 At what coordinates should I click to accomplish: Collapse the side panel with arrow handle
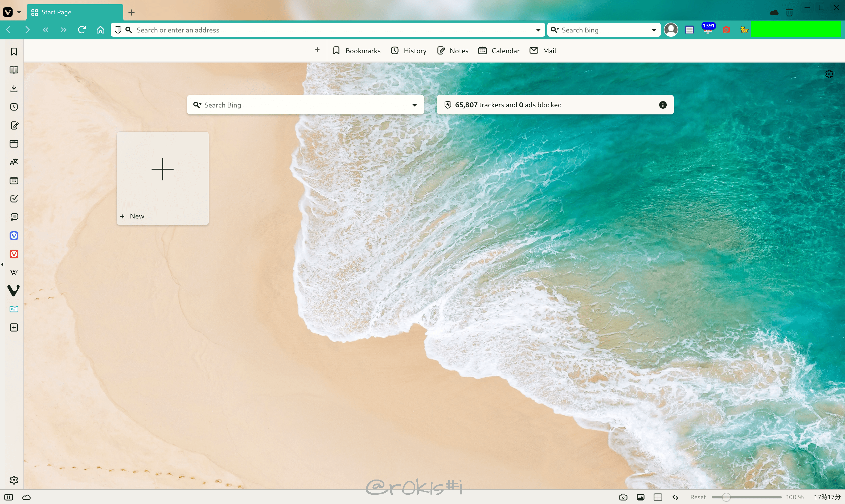click(x=2, y=264)
